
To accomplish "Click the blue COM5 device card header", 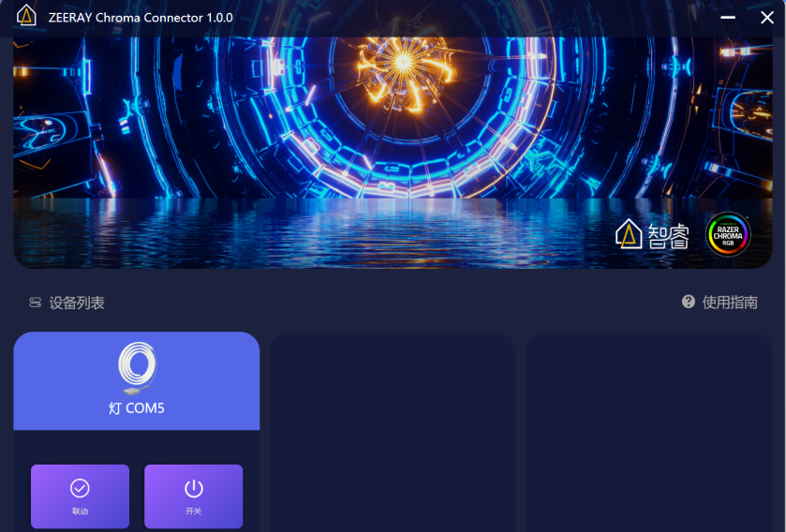I will tap(137, 380).
